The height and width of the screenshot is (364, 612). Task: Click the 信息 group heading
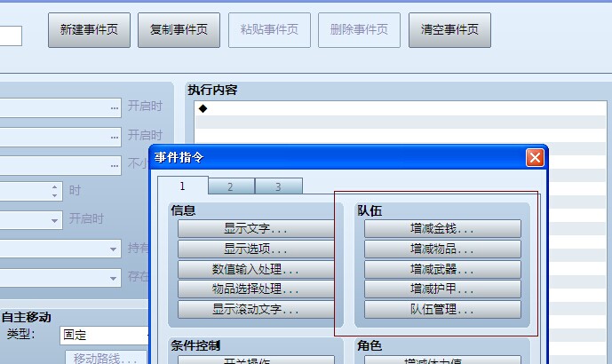pos(183,210)
